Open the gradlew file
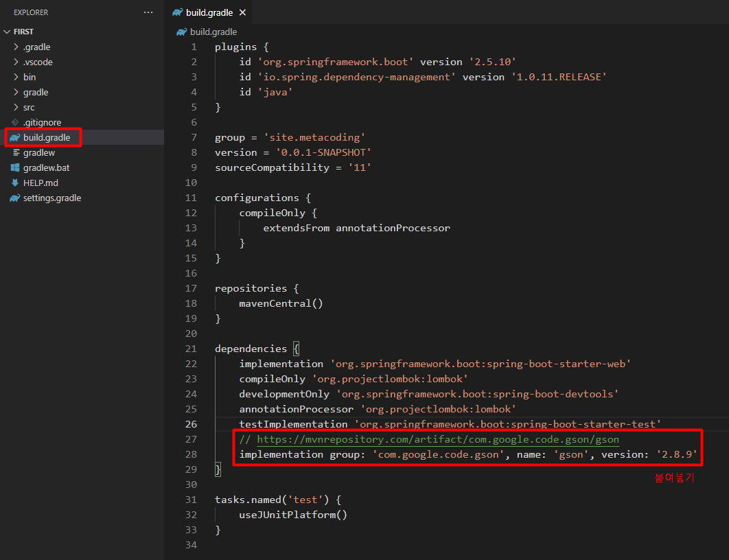Viewport: 729px width, 560px height. [39, 152]
